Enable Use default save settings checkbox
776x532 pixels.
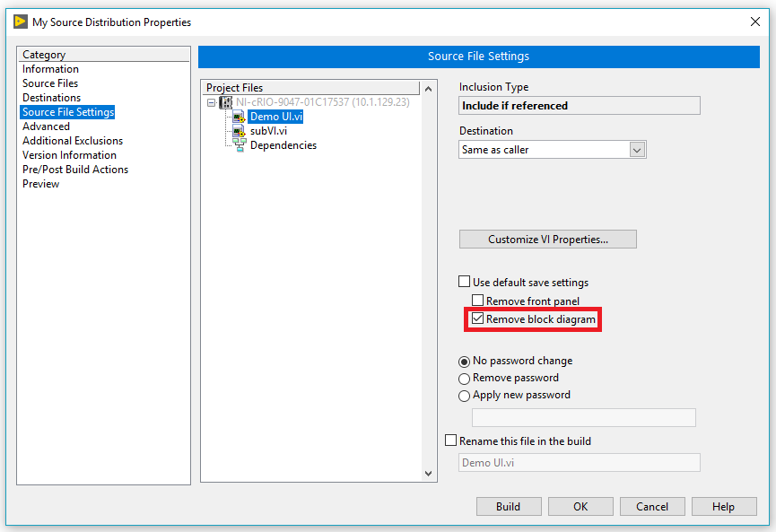[465, 283]
